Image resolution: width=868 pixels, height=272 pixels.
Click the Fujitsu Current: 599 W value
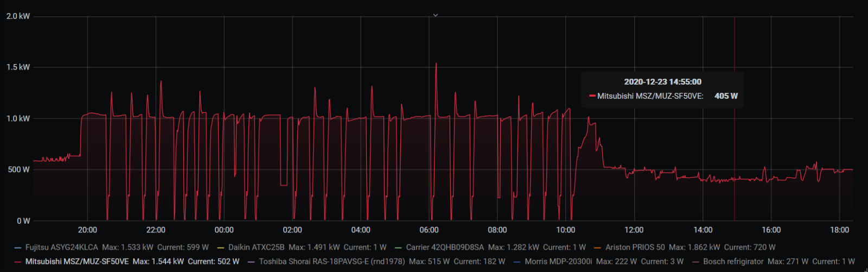tap(183, 247)
